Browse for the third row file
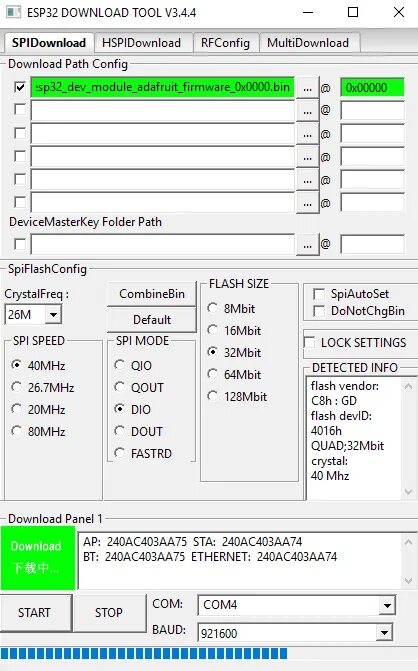Screen dimensions: 418x671 click(307, 134)
